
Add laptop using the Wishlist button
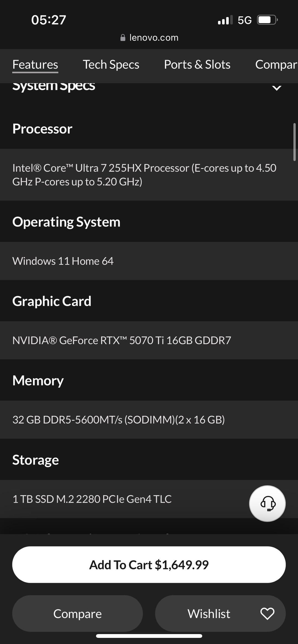click(209, 613)
